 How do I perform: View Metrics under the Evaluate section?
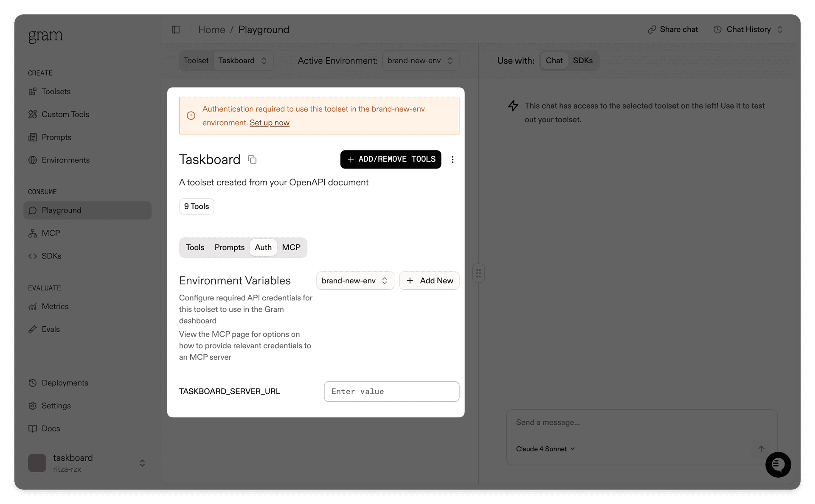pyautogui.click(x=55, y=306)
